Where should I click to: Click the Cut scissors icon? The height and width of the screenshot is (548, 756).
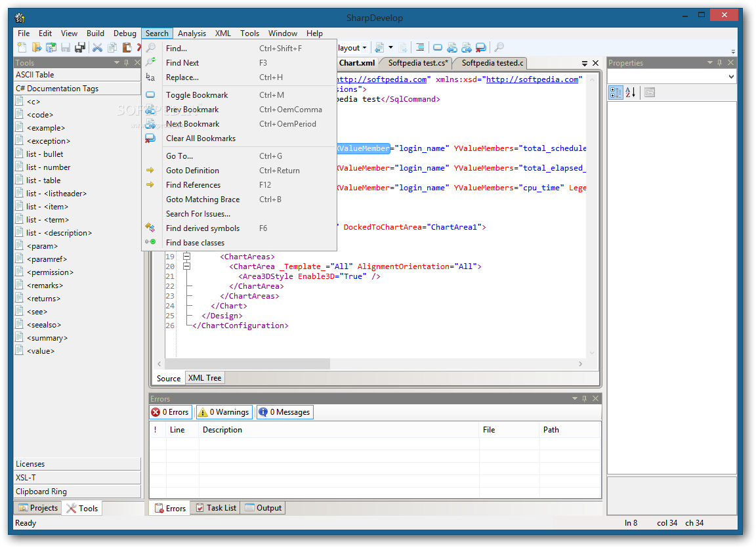(97, 47)
